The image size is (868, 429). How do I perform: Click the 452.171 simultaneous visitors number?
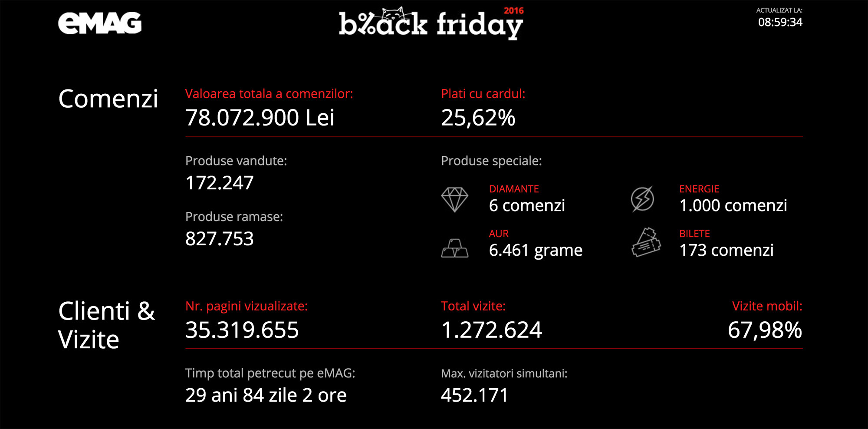pos(474,395)
